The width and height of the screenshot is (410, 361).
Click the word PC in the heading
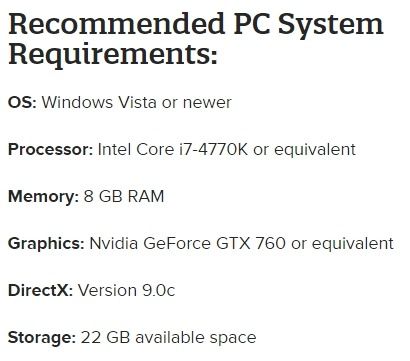click(x=251, y=24)
